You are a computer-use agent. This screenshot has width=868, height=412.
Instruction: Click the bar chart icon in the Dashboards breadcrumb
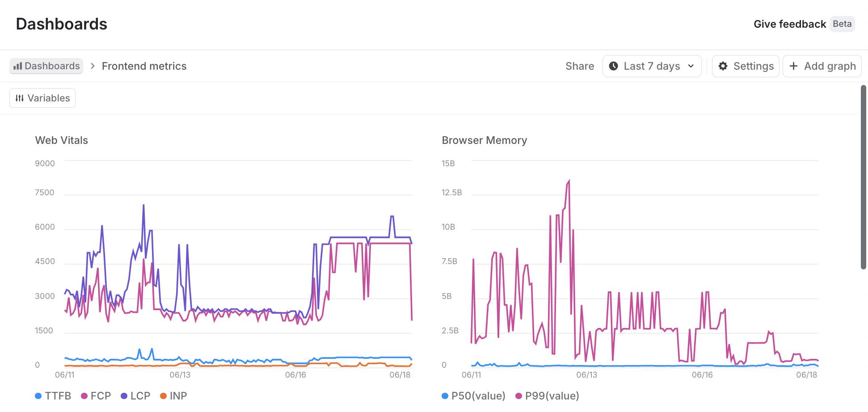click(17, 66)
